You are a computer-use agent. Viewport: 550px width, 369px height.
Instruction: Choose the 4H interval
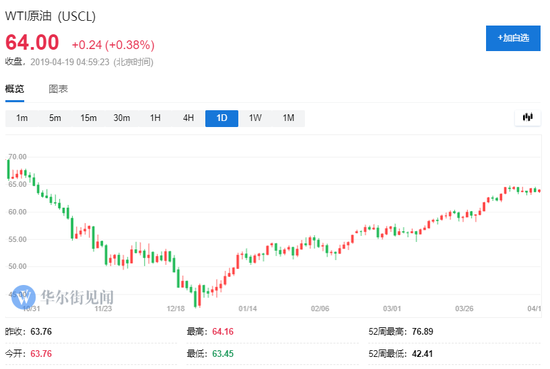coord(188,118)
